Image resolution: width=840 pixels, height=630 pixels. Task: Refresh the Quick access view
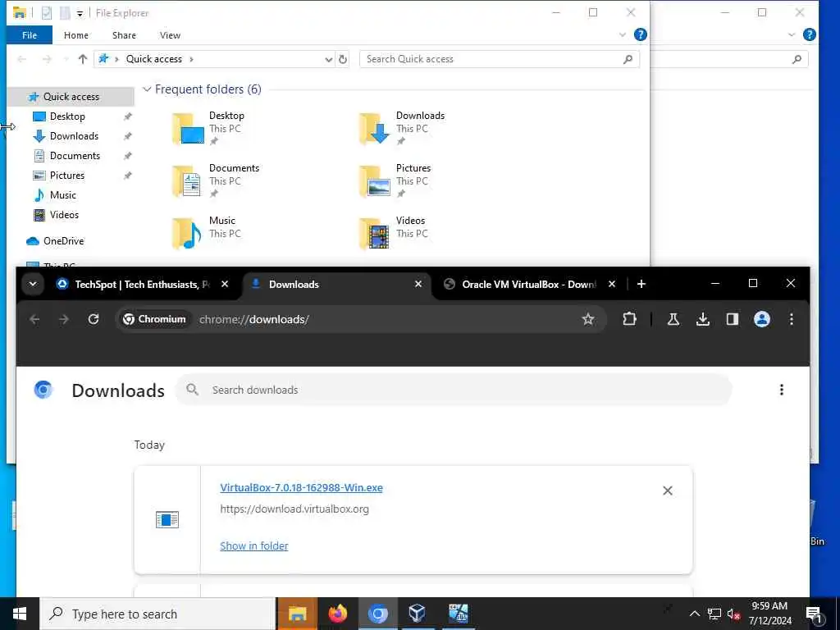click(343, 59)
